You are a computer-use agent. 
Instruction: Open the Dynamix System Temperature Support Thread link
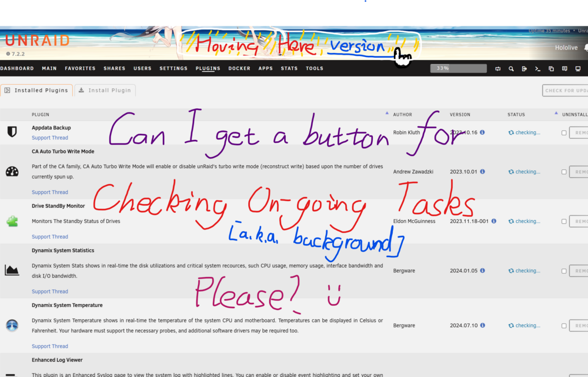click(x=50, y=346)
